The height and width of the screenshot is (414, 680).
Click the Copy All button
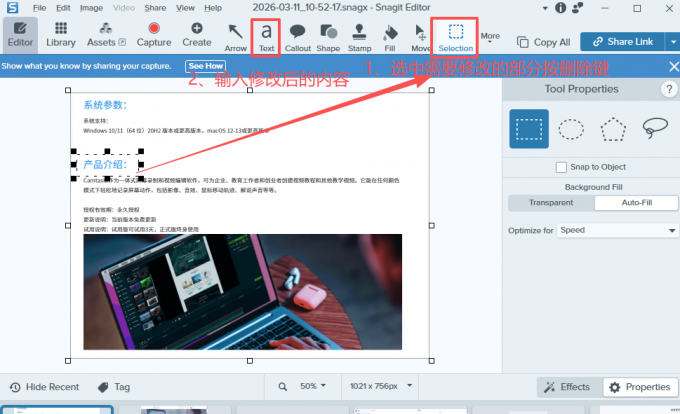click(x=543, y=42)
